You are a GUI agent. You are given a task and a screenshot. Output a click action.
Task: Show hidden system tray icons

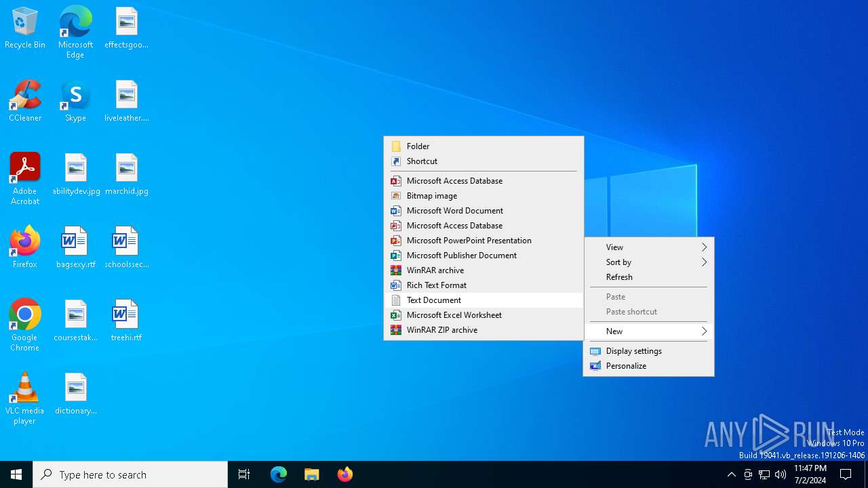[x=731, y=474]
